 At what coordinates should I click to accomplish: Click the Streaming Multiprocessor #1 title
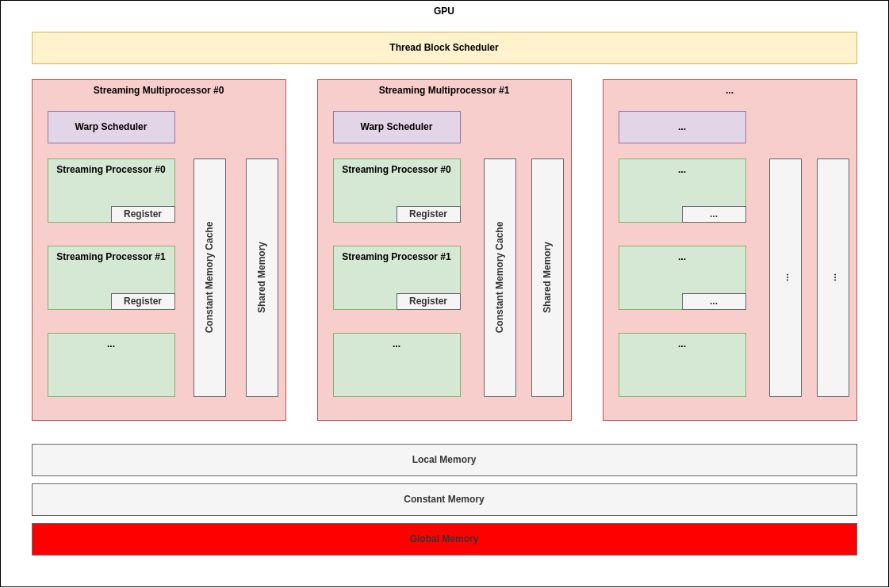tap(444, 90)
